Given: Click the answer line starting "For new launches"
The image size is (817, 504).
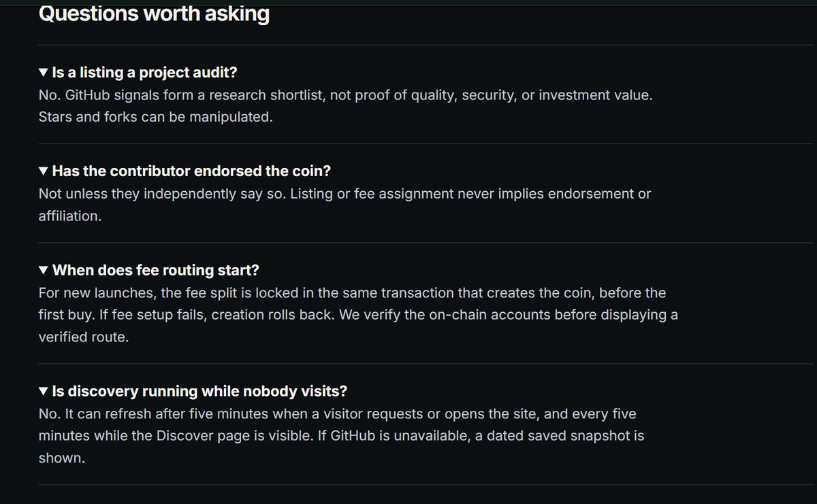Looking at the screenshot, I should tap(352, 292).
